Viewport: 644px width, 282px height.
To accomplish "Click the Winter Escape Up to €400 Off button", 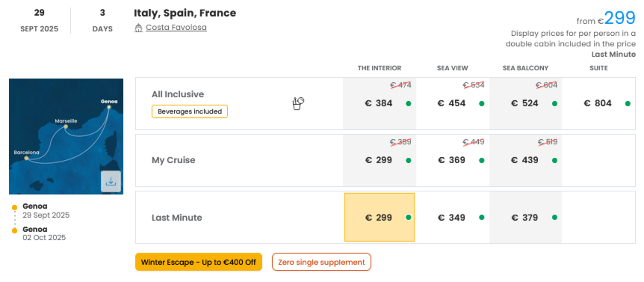I will (199, 262).
